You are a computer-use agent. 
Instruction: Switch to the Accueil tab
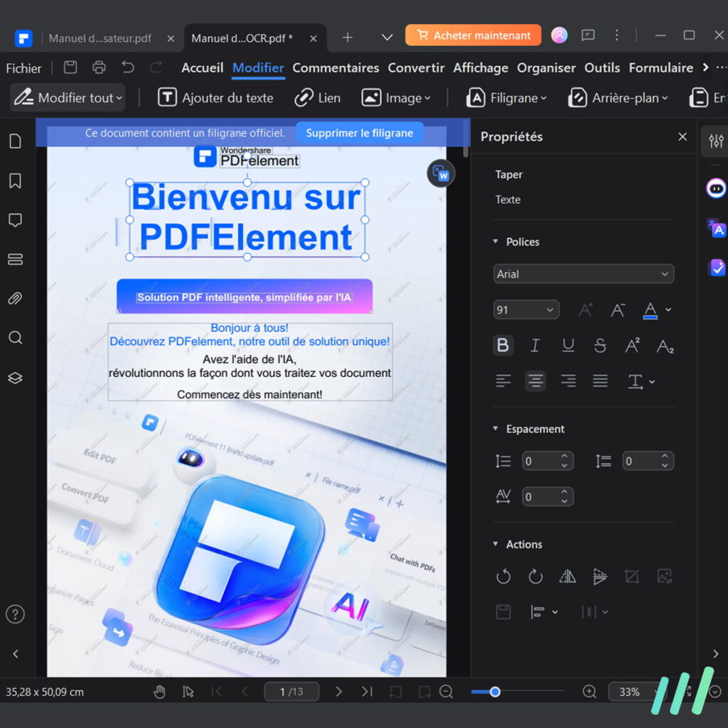coord(203,68)
